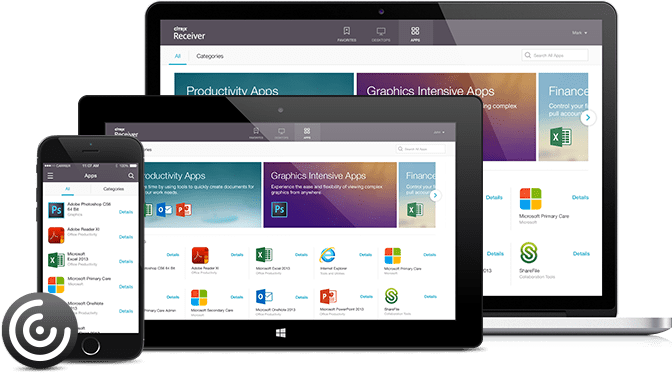This screenshot has height=373, width=672.
Task: Select the Apps icon in the tablet header
Action: (x=307, y=132)
